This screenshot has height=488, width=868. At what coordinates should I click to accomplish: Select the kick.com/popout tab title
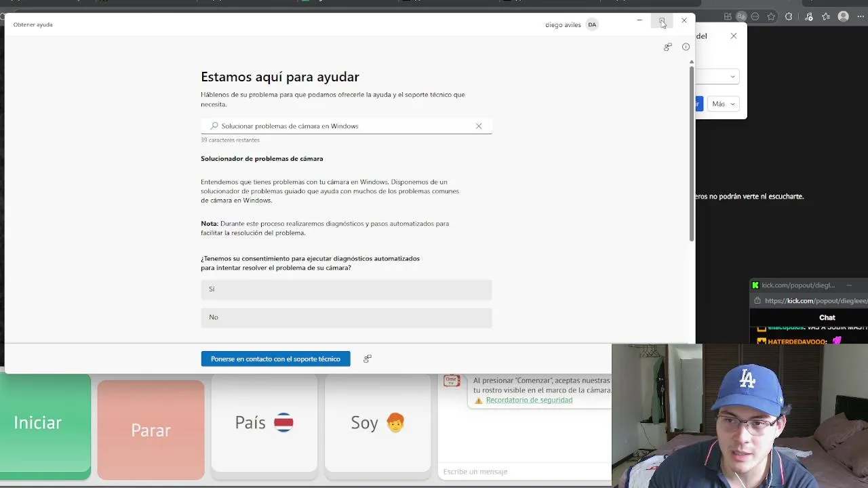[798, 285]
